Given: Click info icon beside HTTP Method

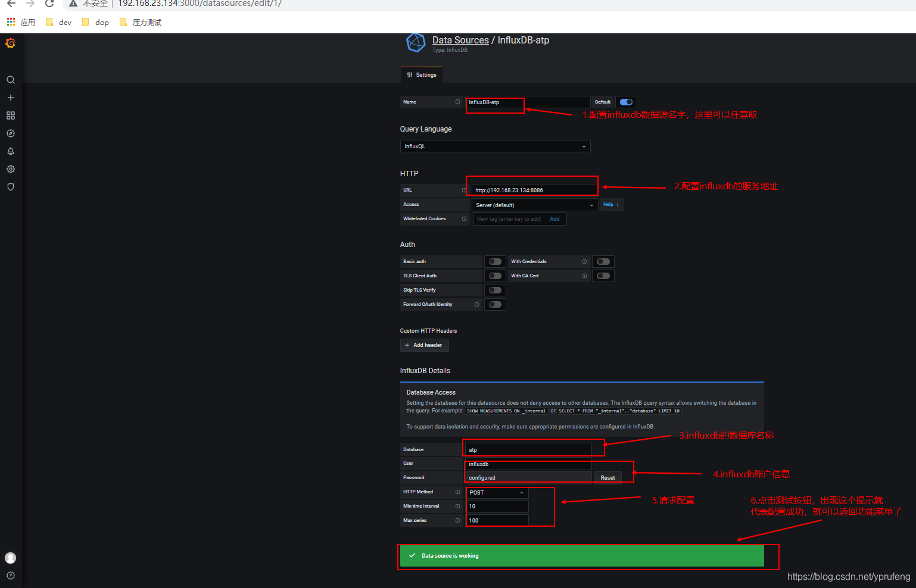Looking at the screenshot, I should click(457, 492).
